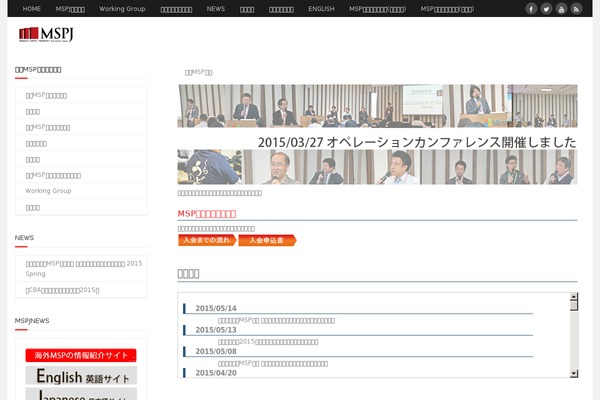Click the top conference photo banner
Screen dimensions: 600x400
pyautogui.click(x=377, y=106)
